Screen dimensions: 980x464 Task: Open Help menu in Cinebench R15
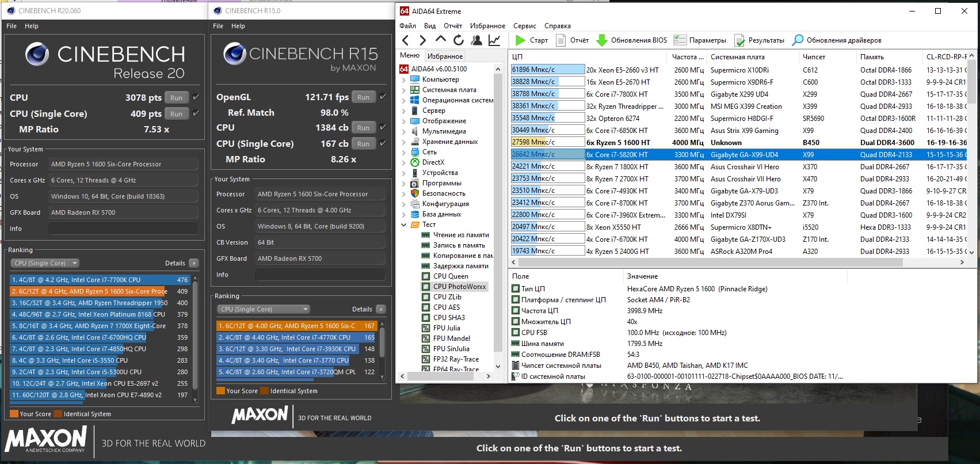pos(238,26)
